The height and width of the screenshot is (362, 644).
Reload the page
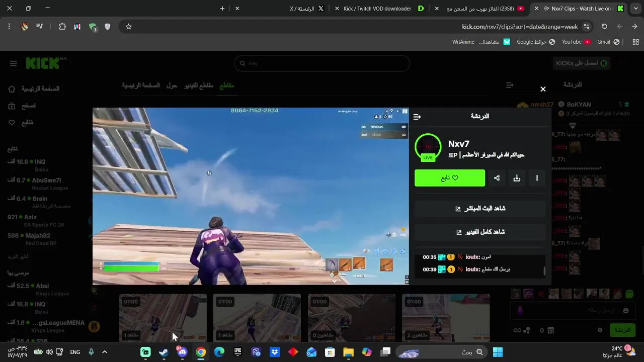coord(605,27)
